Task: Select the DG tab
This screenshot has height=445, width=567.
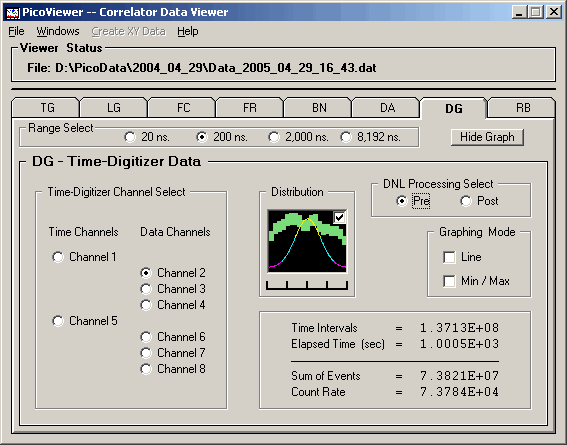Action: point(453,108)
